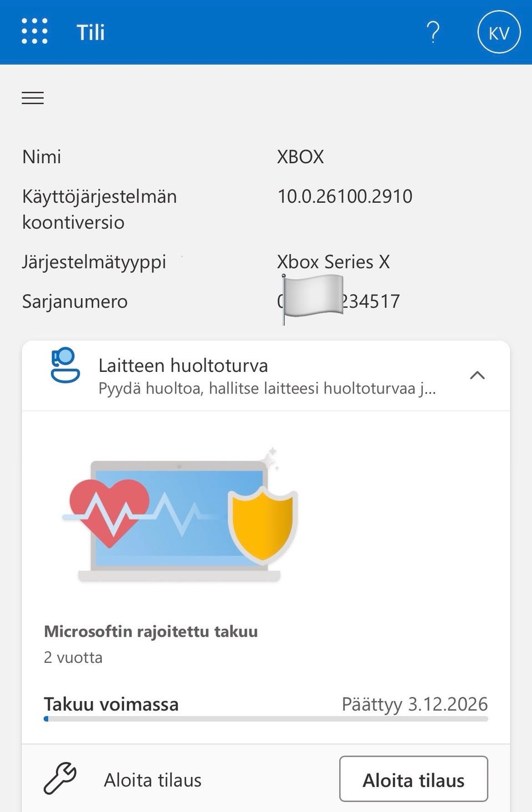Click the support agent headset icon

pyautogui.click(x=65, y=365)
